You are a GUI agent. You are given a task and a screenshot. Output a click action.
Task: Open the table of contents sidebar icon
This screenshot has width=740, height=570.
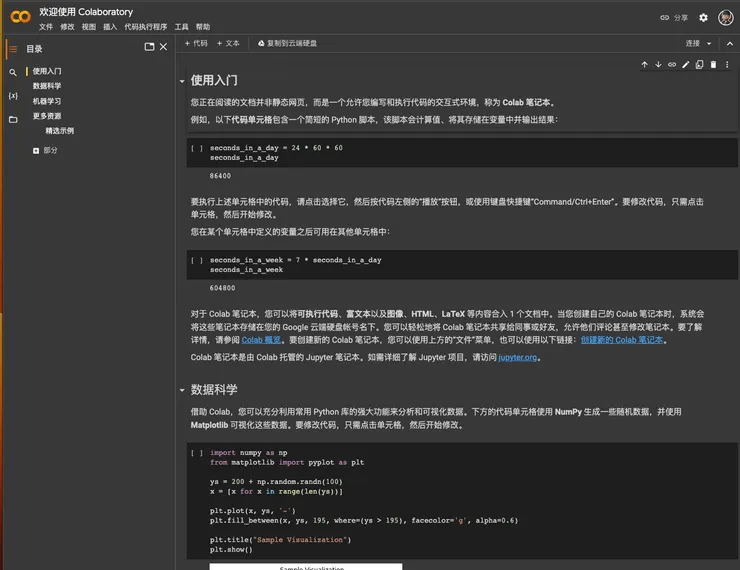tap(13, 49)
